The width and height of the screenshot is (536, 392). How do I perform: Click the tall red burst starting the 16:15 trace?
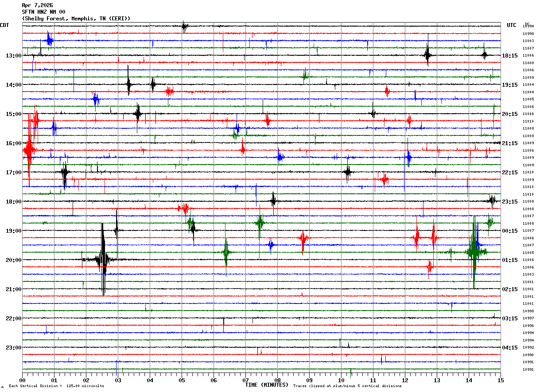tap(29, 150)
